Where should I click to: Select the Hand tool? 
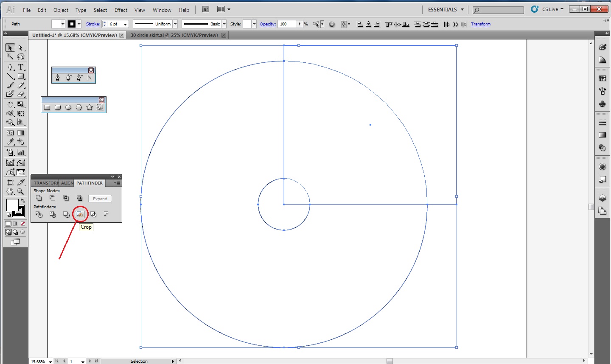pyautogui.click(x=10, y=191)
